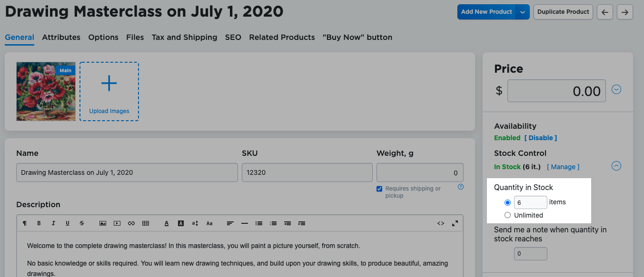644x277 pixels.
Task: Open HTML source code view
Action: (441, 223)
